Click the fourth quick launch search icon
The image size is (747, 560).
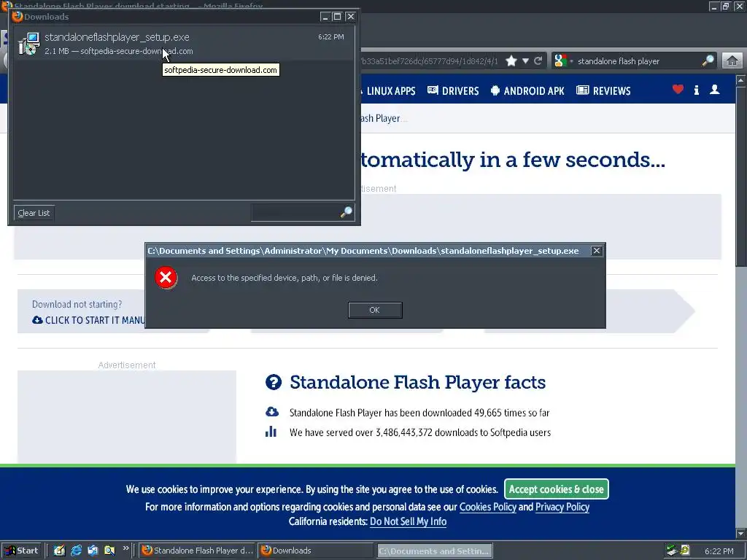pos(109,551)
